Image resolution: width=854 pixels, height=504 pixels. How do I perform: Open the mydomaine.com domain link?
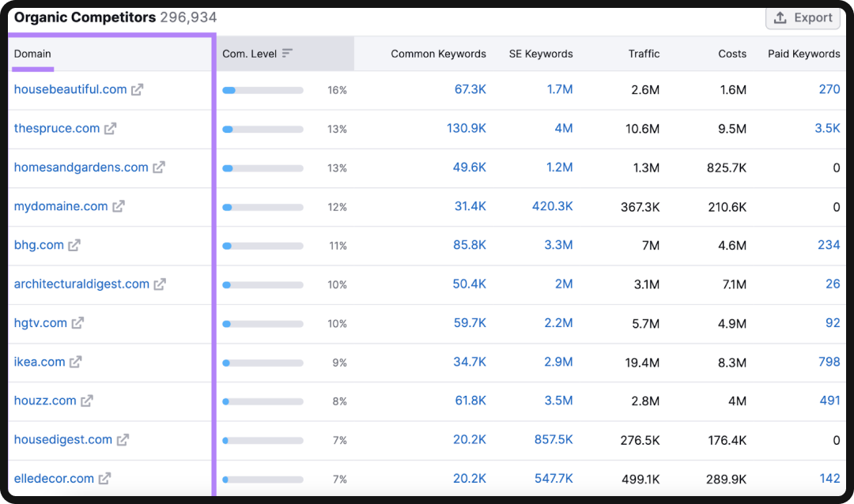(62, 206)
